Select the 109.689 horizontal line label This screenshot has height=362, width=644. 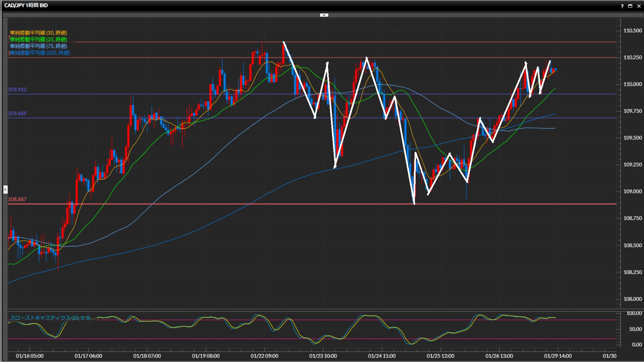17,114
